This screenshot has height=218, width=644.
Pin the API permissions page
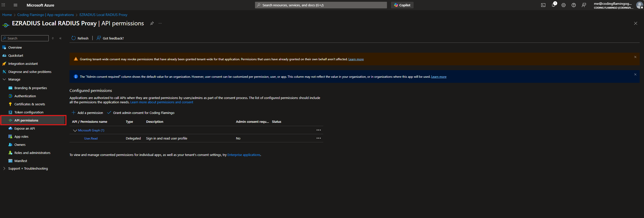pos(152,23)
